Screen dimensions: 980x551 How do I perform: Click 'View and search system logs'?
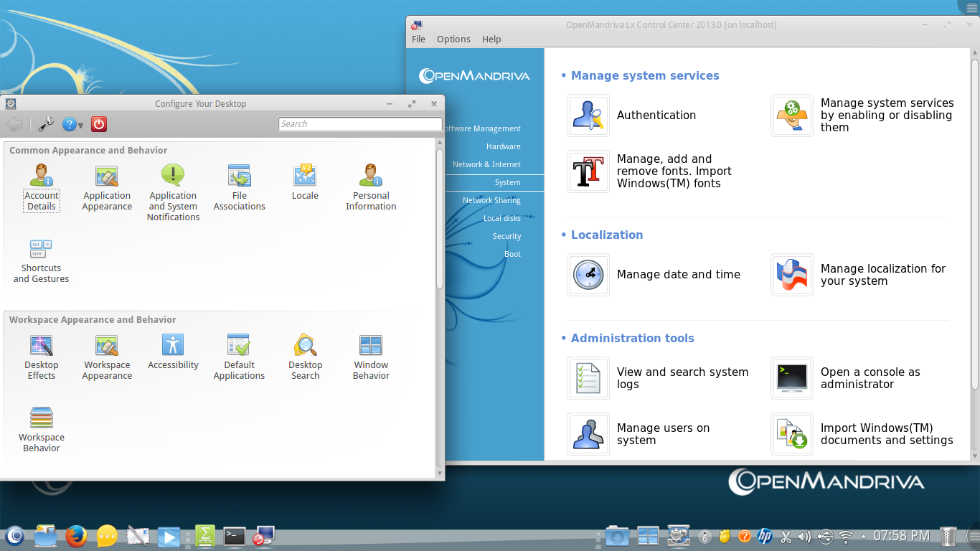(x=682, y=378)
